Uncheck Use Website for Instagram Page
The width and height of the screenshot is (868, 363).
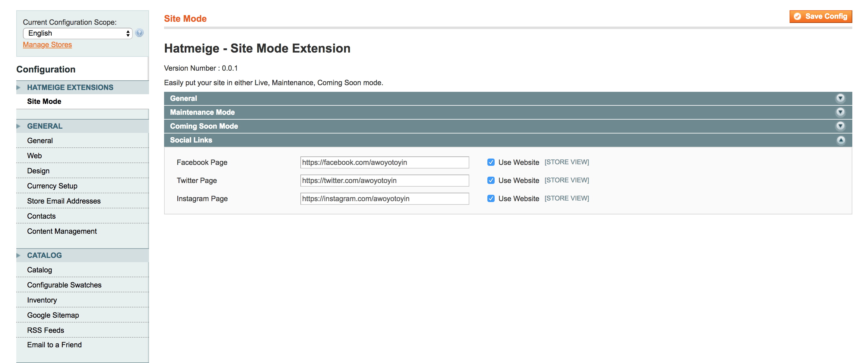(491, 199)
